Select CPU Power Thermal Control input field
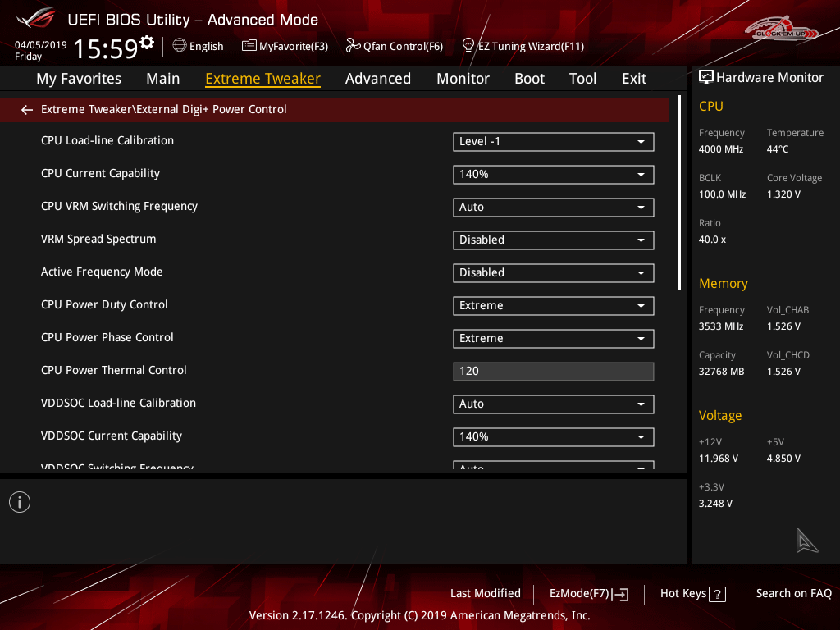Viewport: 840px width, 630px height. [x=553, y=372]
